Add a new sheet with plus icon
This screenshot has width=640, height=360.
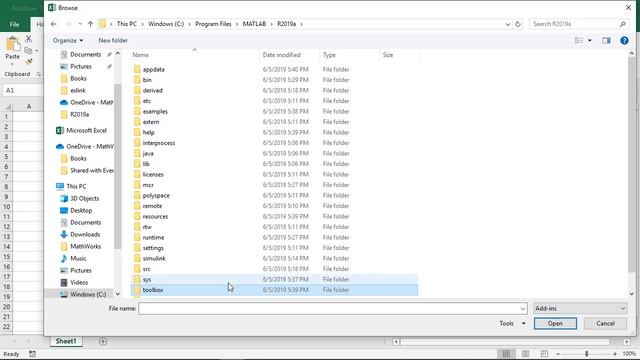pos(103,341)
